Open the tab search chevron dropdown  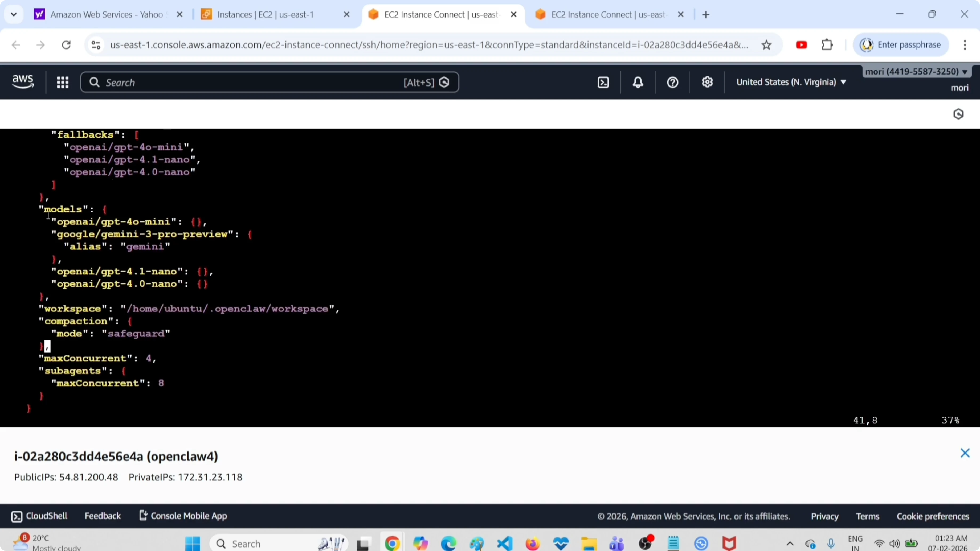(x=14, y=14)
